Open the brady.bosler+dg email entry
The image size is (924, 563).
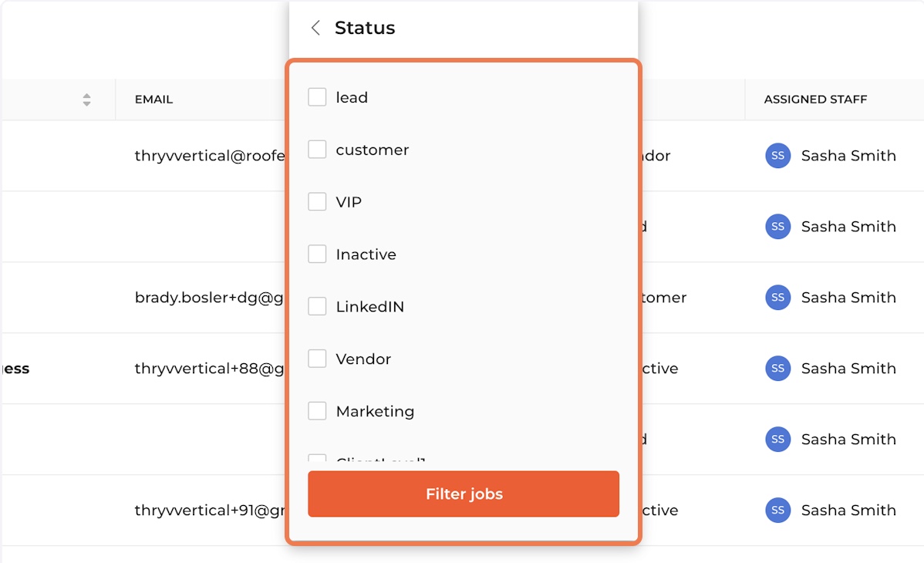point(209,298)
